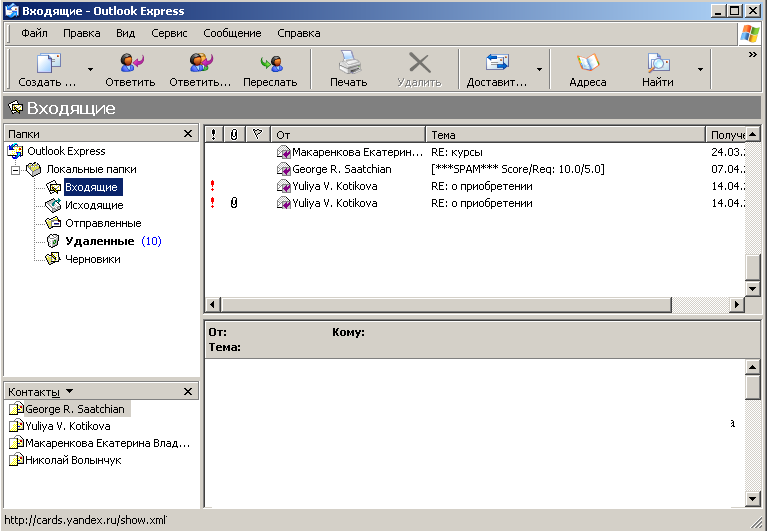Open the Адреса address book icon

point(587,63)
